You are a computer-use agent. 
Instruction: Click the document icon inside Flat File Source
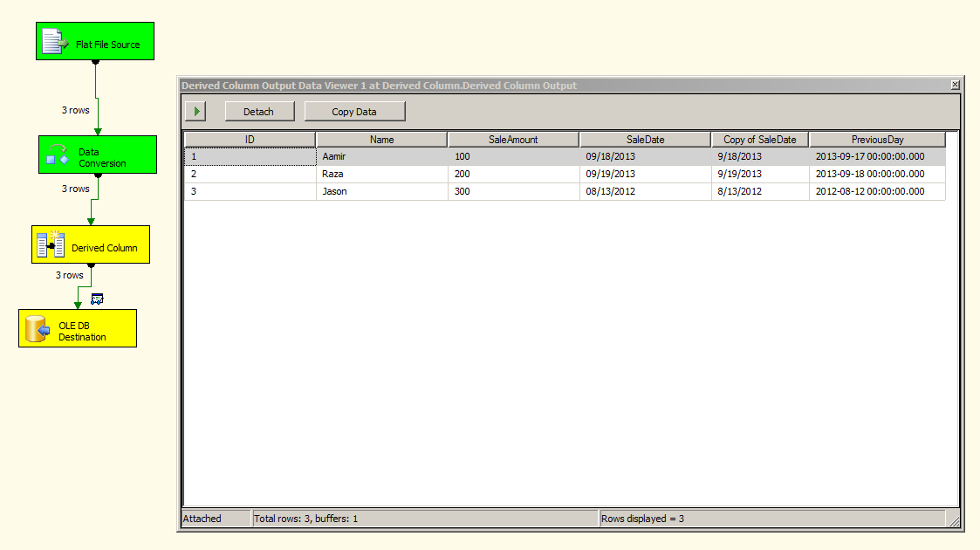pyautogui.click(x=52, y=39)
